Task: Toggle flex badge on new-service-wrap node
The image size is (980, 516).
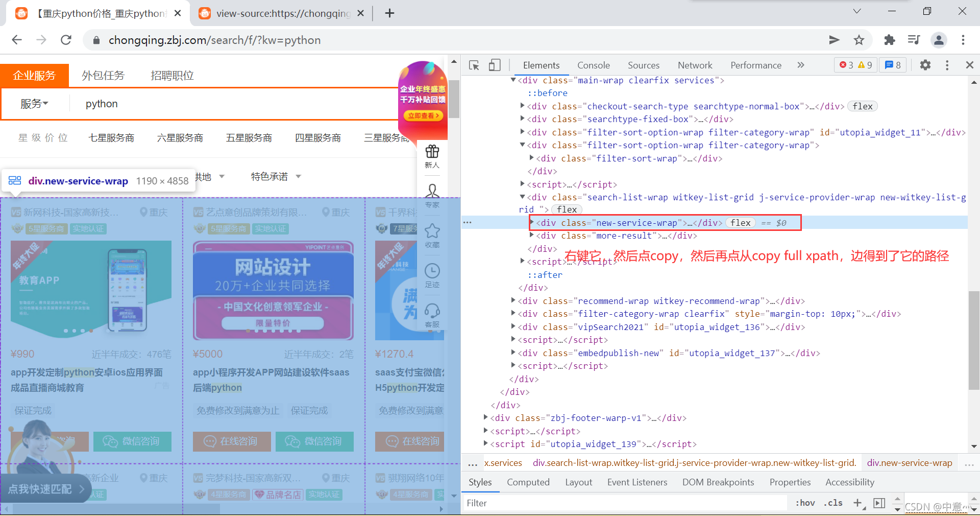Action: click(741, 223)
